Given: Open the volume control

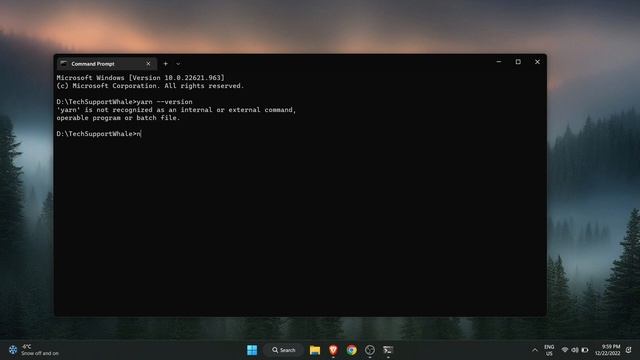Looking at the screenshot, I should click(x=575, y=350).
